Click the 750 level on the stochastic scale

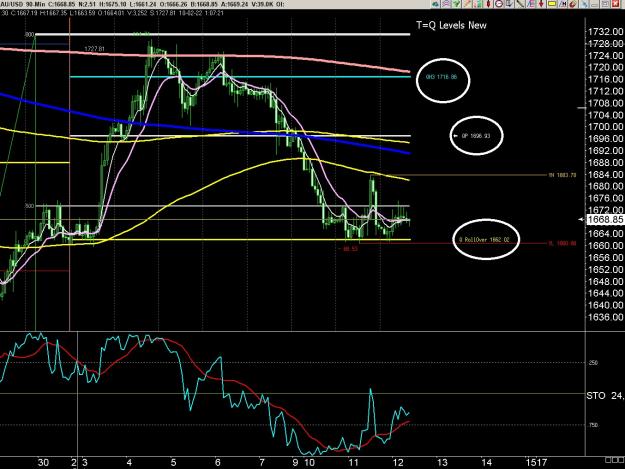click(593, 425)
